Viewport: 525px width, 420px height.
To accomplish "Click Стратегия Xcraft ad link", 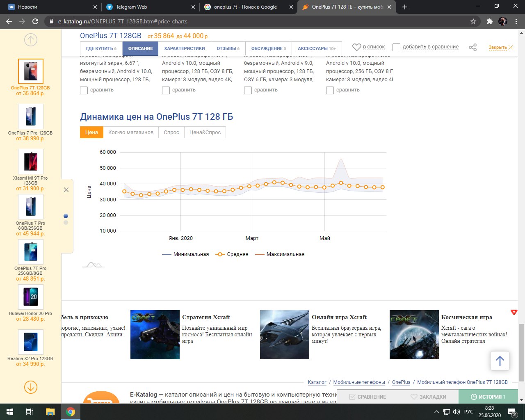I will (x=206, y=317).
